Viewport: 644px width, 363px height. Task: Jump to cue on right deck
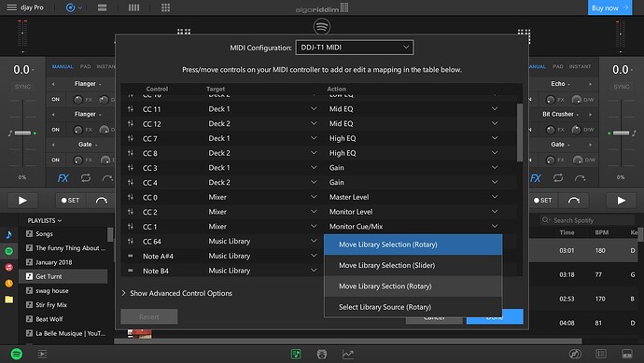click(574, 201)
